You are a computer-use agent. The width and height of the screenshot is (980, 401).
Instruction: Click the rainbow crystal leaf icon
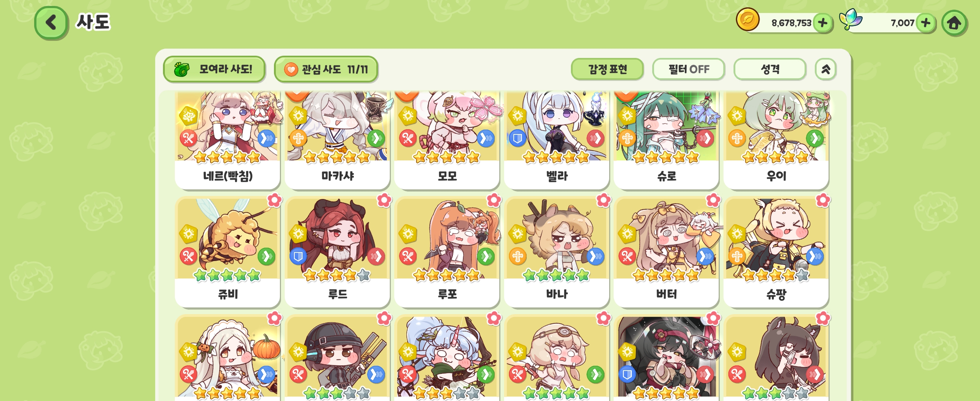tap(850, 19)
